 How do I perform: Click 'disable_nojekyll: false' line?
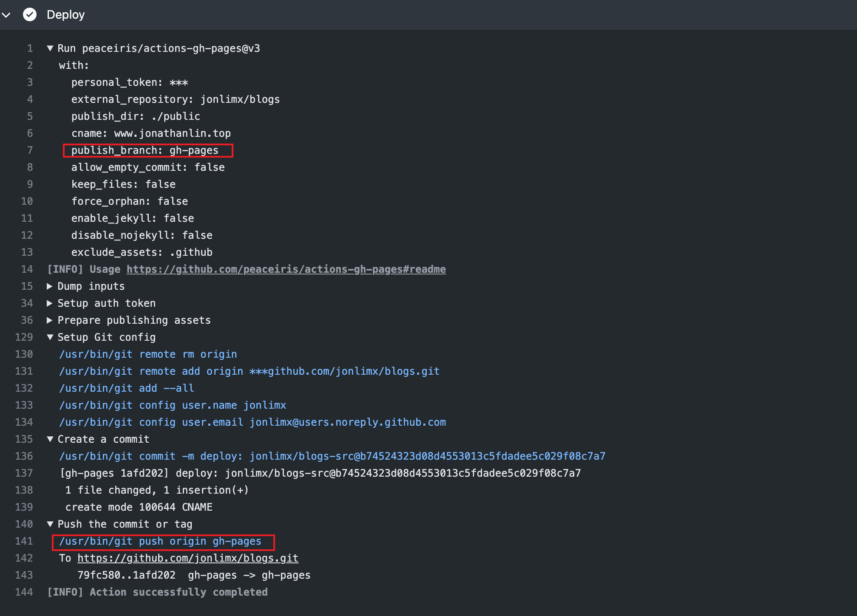click(142, 235)
